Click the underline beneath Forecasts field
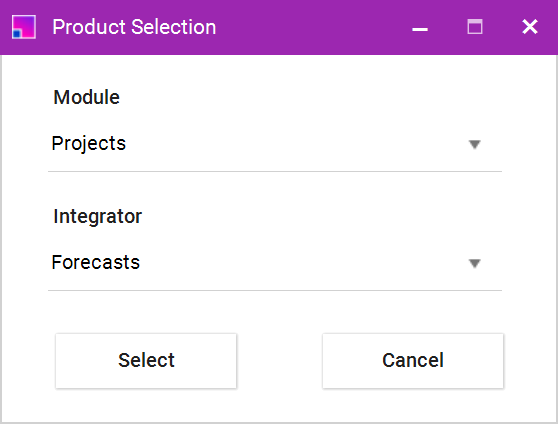 (x=275, y=290)
